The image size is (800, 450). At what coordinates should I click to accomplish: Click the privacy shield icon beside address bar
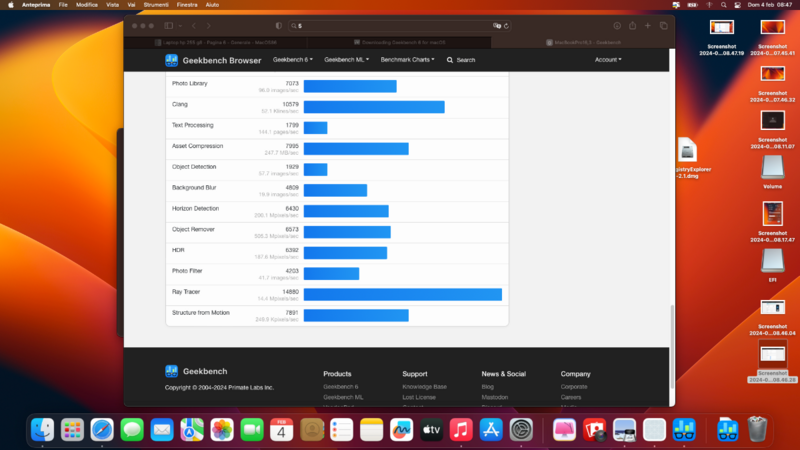[x=279, y=26]
